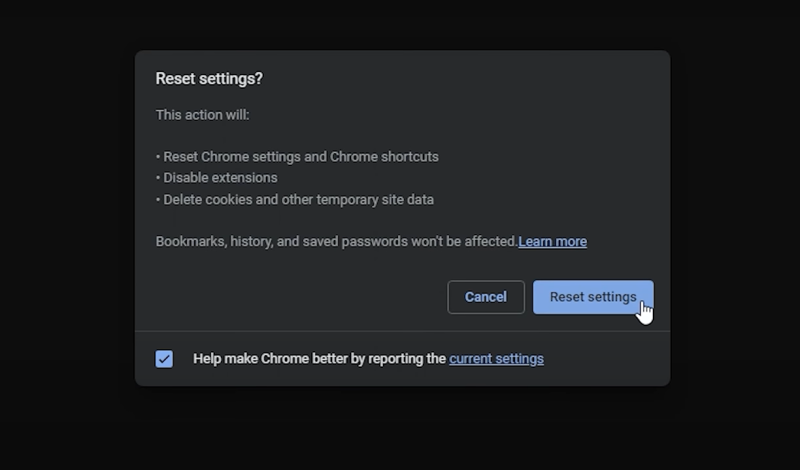Confirm with the Reset settings button
Viewport: 800px width, 470px height.
pyautogui.click(x=593, y=297)
